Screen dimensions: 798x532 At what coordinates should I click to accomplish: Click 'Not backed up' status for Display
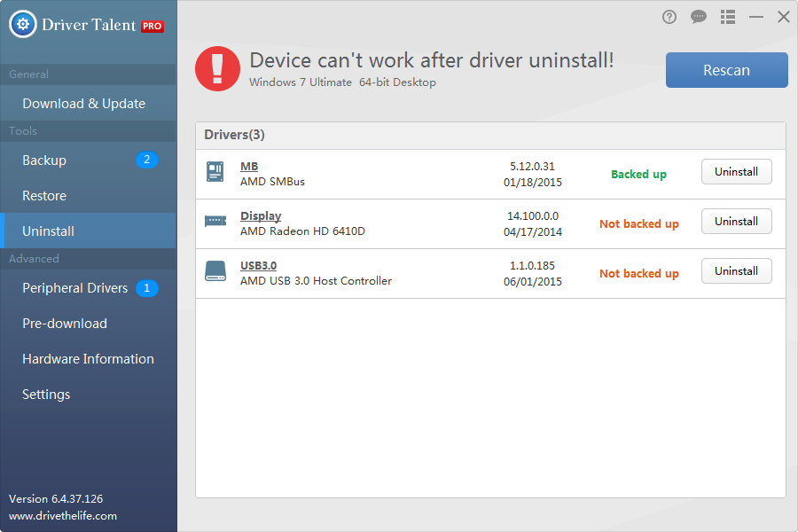pos(639,224)
